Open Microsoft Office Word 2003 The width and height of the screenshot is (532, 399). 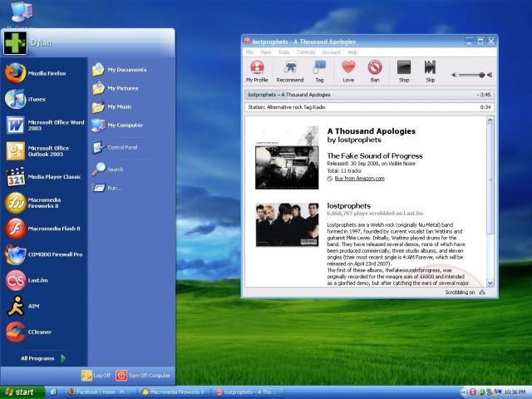pyautogui.click(x=44, y=126)
